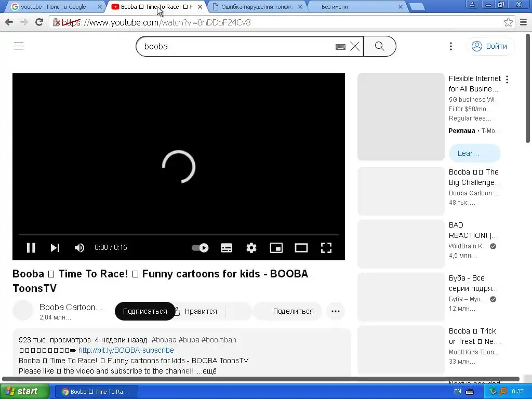The width and height of the screenshot is (532, 399).
Task: Switch to youtube Google search tab
Action: click(54, 7)
